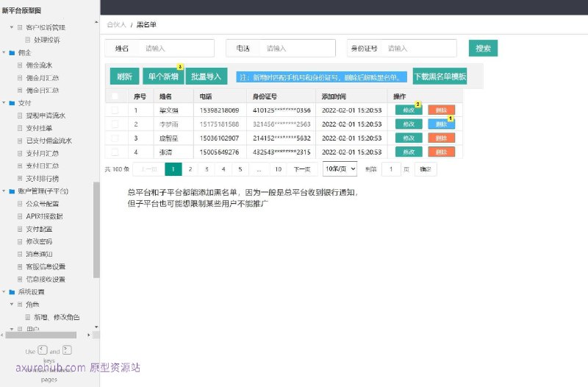Click the sidebar scroll-down arrow

point(96,327)
